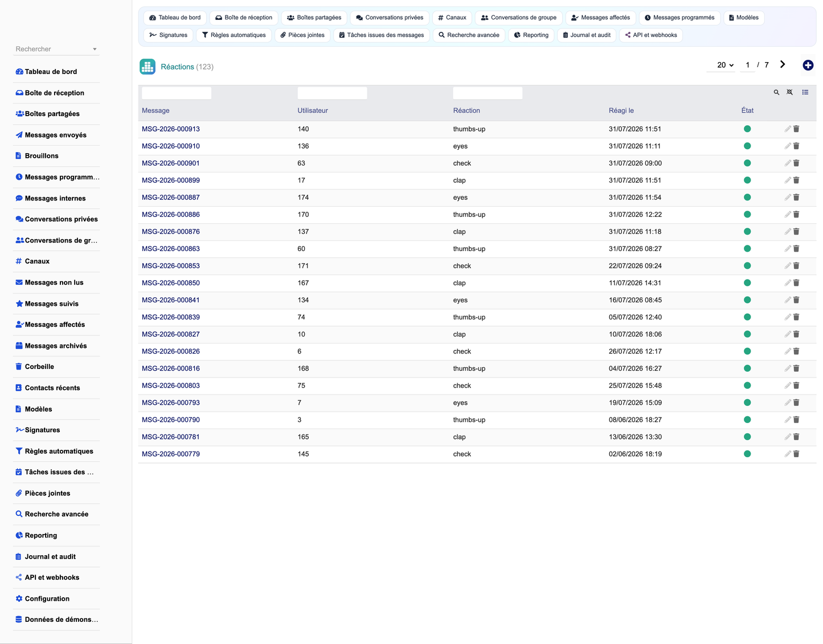Toggle the status dot for MSG-2026-000850

click(747, 283)
